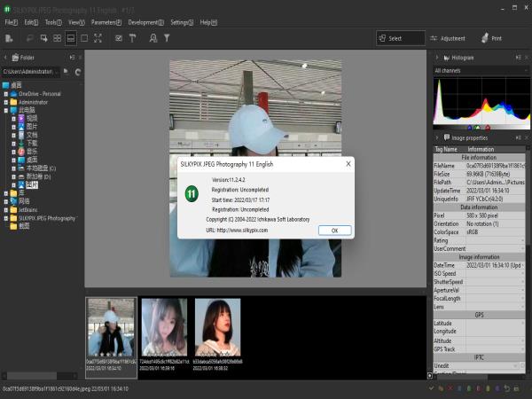The height and width of the screenshot is (399, 532).
Task: Select the 音乐 folder in tree
Action: pyautogui.click(x=32, y=152)
